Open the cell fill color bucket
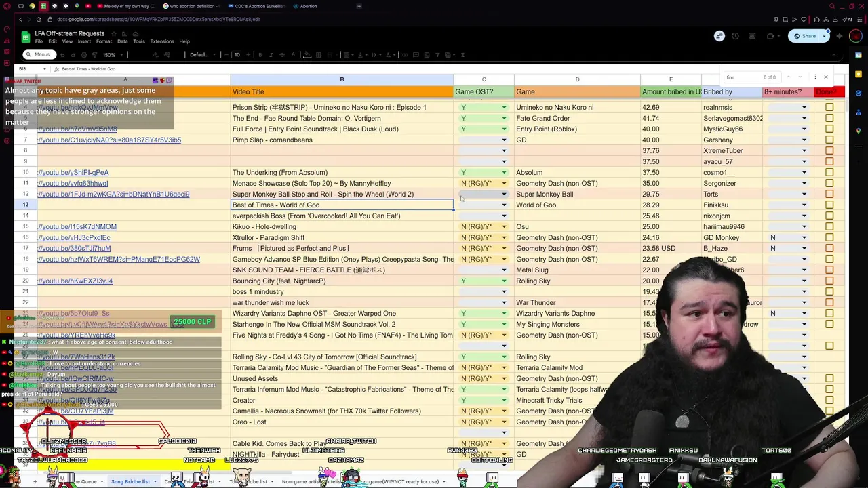This screenshot has height=488, width=868. coord(307,55)
